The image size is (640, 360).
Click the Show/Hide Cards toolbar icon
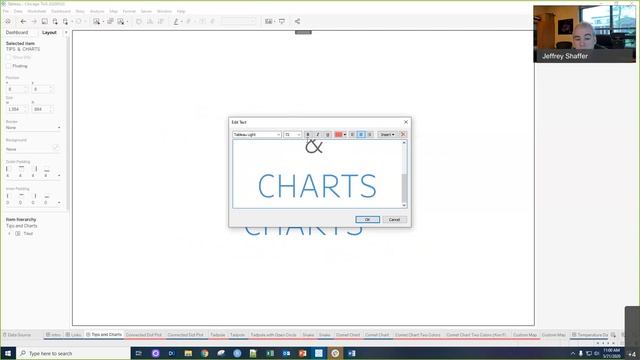(x=268, y=21)
